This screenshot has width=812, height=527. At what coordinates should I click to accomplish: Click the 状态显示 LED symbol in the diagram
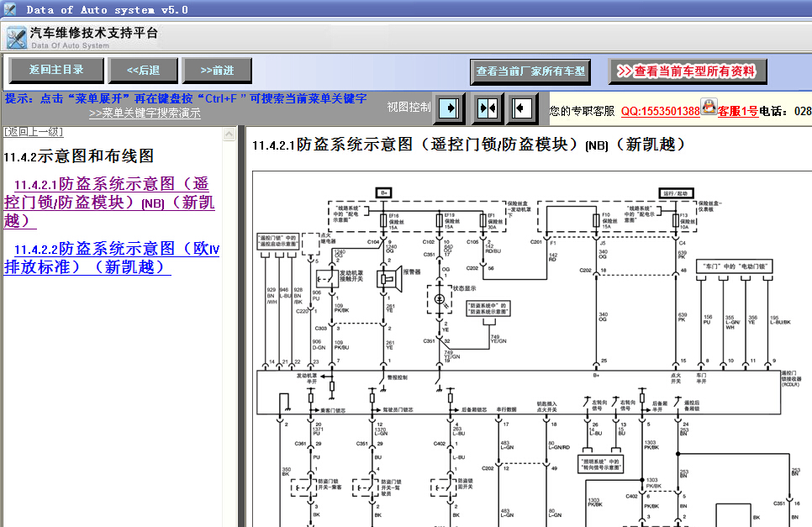point(439,298)
